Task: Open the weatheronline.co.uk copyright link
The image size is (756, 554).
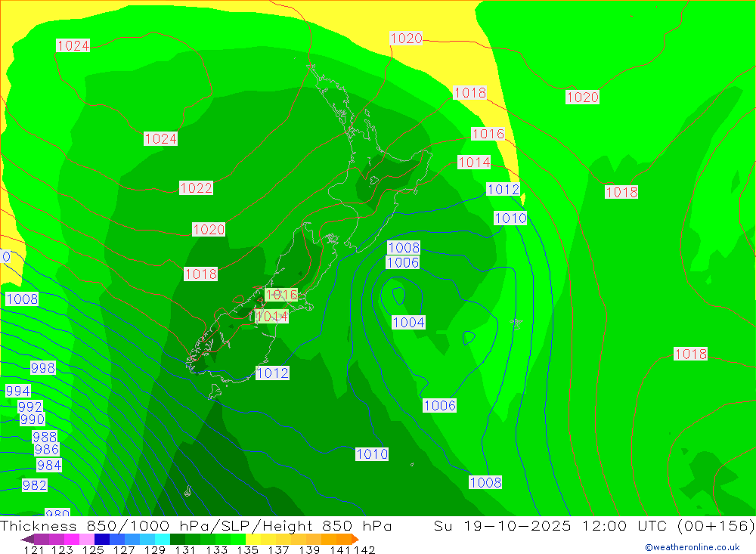Action: click(x=692, y=547)
